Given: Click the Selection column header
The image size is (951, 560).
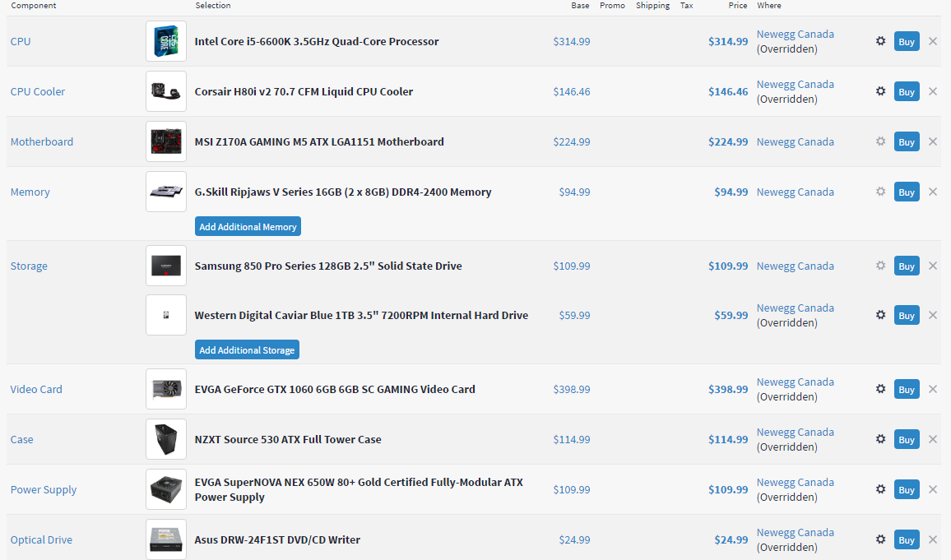Looking at the screenshot, I should point(213,6).
